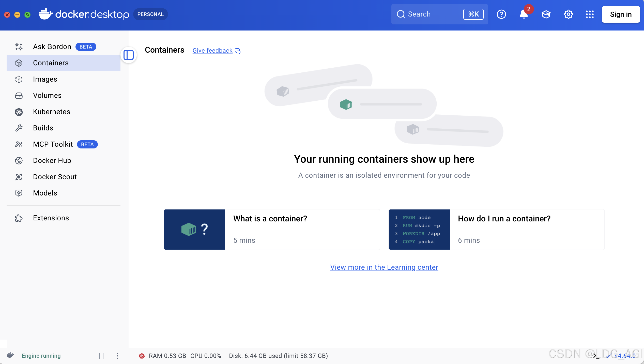Select Docker Scout in the sidebar

(55, 177)
